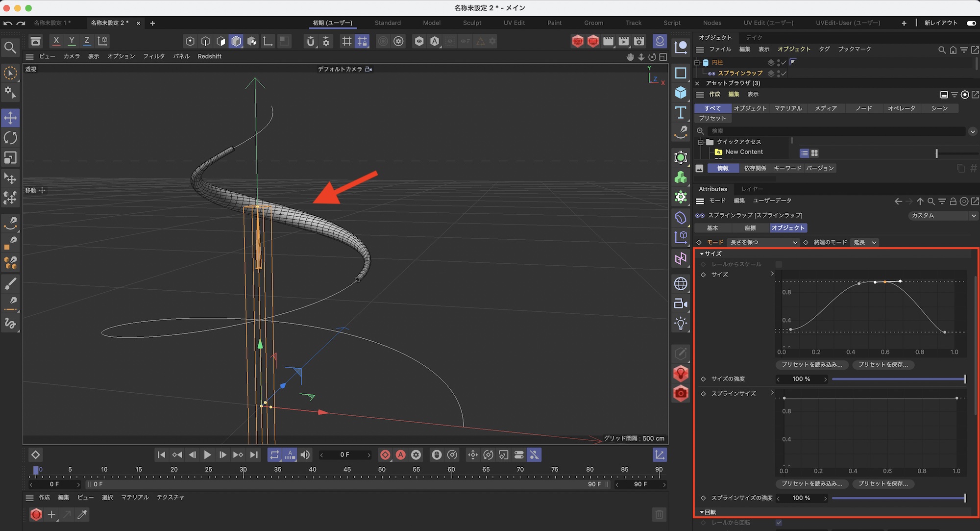Switch to the Sculpt layout tab
The height and width of the screenshot is (531, 980).
click(x=472, y=23)
